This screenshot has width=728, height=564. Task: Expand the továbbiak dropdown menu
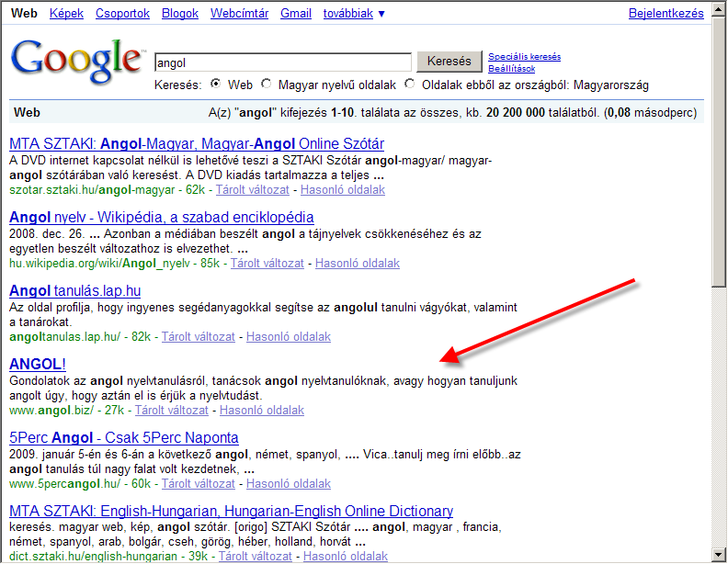point(354,14)
